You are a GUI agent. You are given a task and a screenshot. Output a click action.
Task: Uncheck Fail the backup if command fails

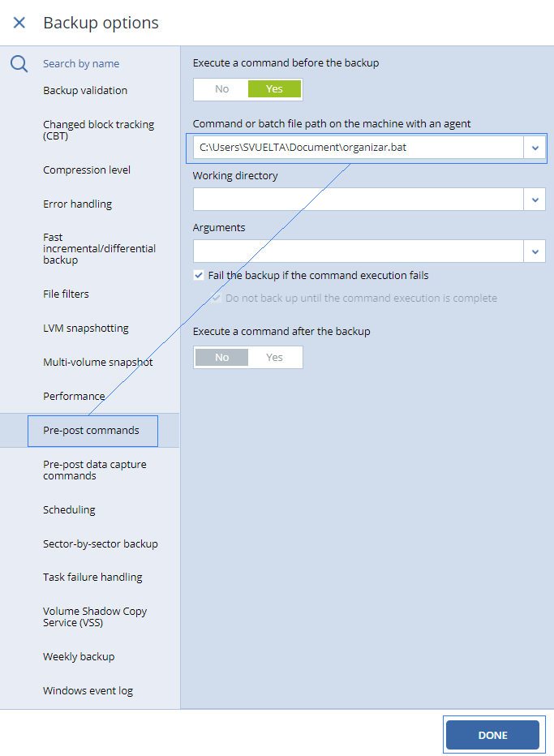[x=199, y=276]
